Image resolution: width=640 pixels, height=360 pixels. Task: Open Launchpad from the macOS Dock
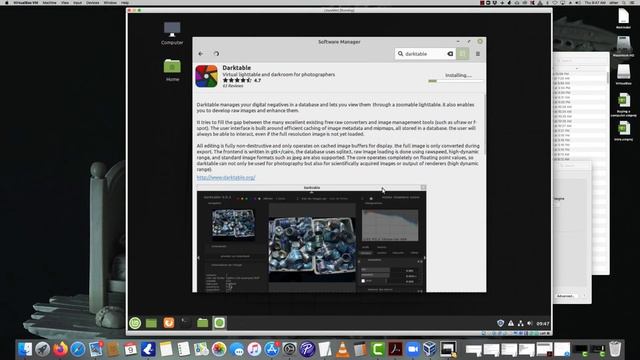click(42, 349)
